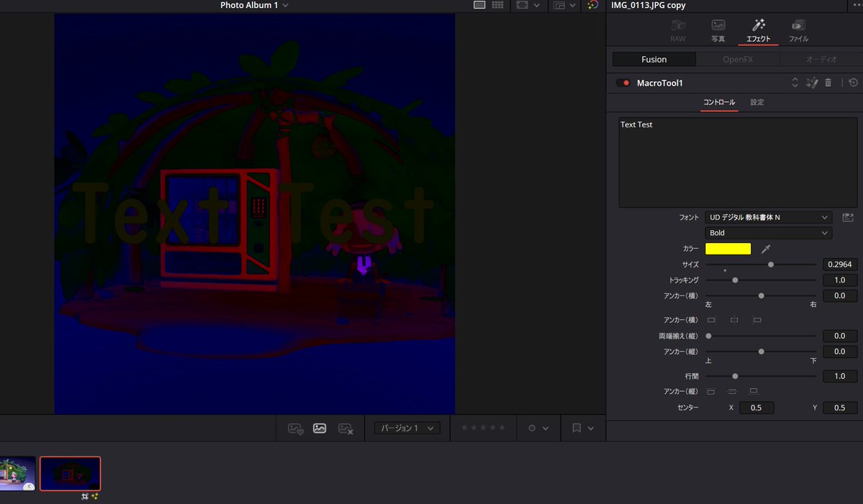Click the センター Y value field
The image size is (863, 504).
coord(840,408)
